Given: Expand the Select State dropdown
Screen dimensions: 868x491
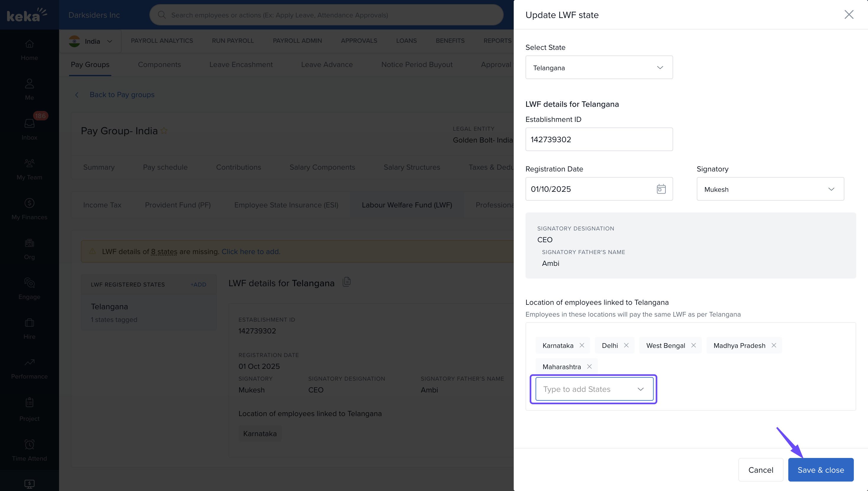Looking at the screenshot, I should click(599, 68).
